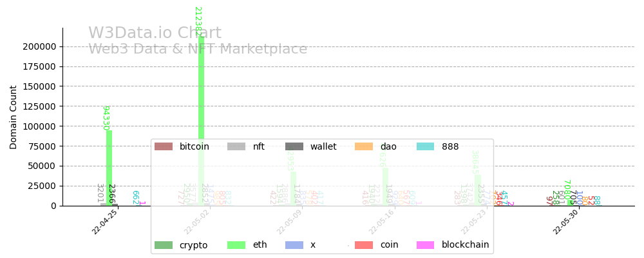Click the blockchain legend color swatch

tap(426, 245)
